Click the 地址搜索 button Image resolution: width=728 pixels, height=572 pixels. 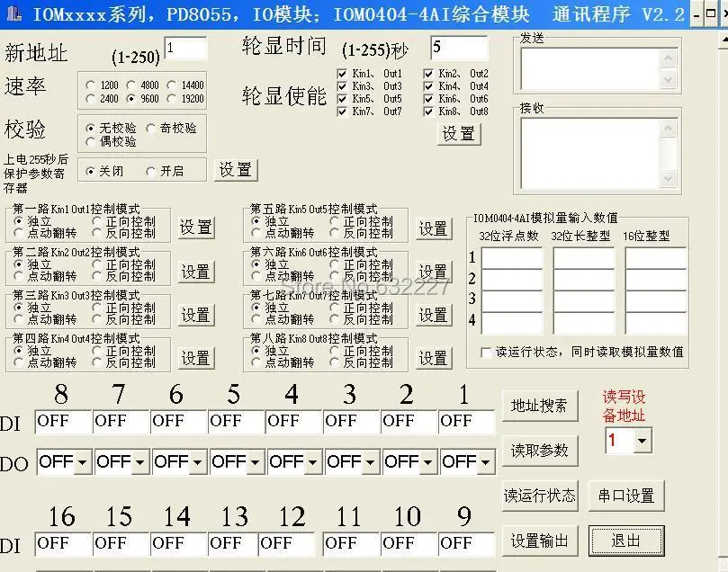(540, 406)
